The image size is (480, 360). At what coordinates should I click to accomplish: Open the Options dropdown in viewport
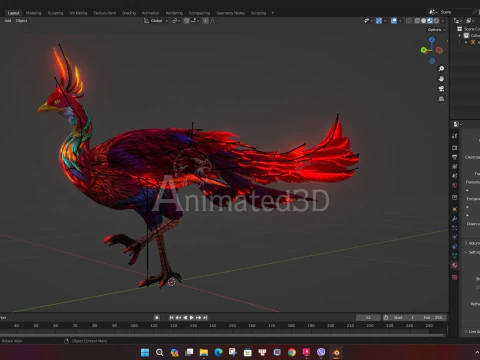coord(437,30)
